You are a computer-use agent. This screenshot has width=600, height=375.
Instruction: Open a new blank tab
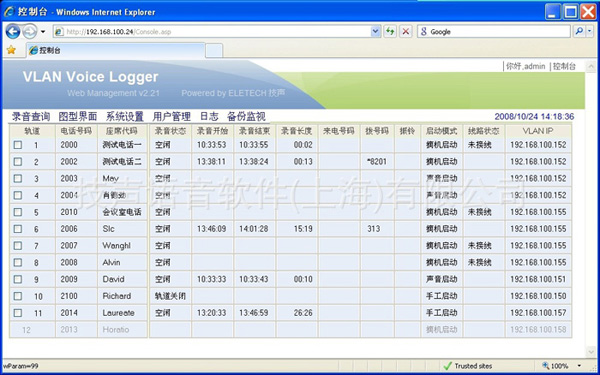[x=214, y=51]
